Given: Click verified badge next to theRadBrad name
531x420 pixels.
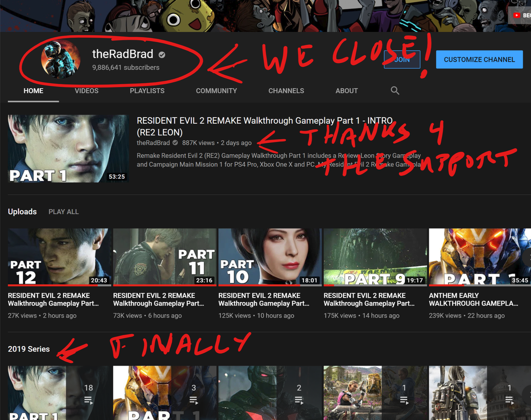Looking at the screenshot, I should coord(162,55).
